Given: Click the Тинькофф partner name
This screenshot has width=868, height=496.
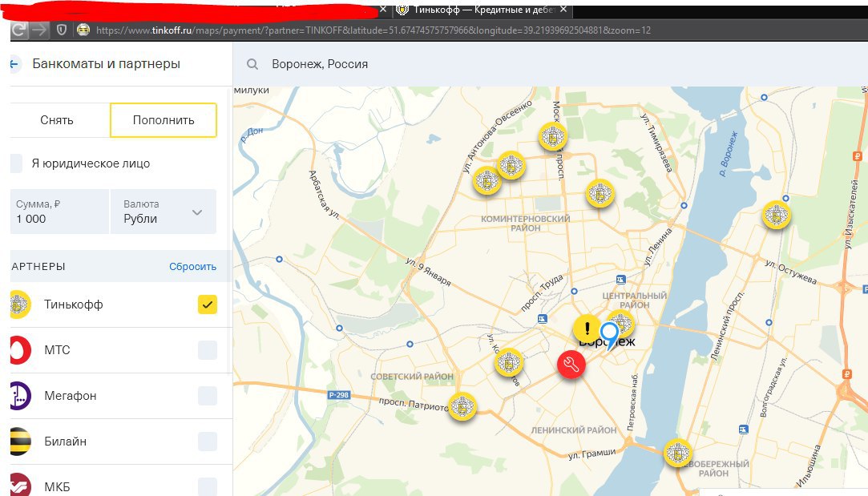Looking at the screenshot, I should click(x=74, y=304).
